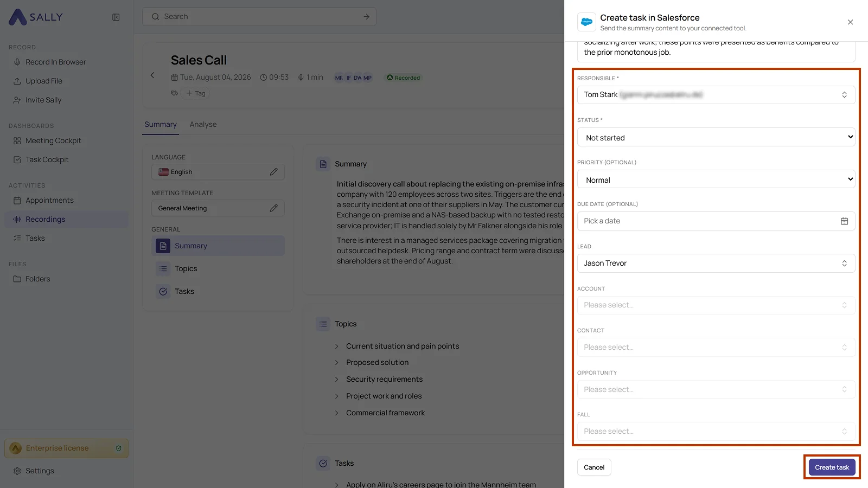Image resolution: width=868 pixels, height=488 pixels.
Task: Select Summary in General section
Action: [x=218, y=246]
